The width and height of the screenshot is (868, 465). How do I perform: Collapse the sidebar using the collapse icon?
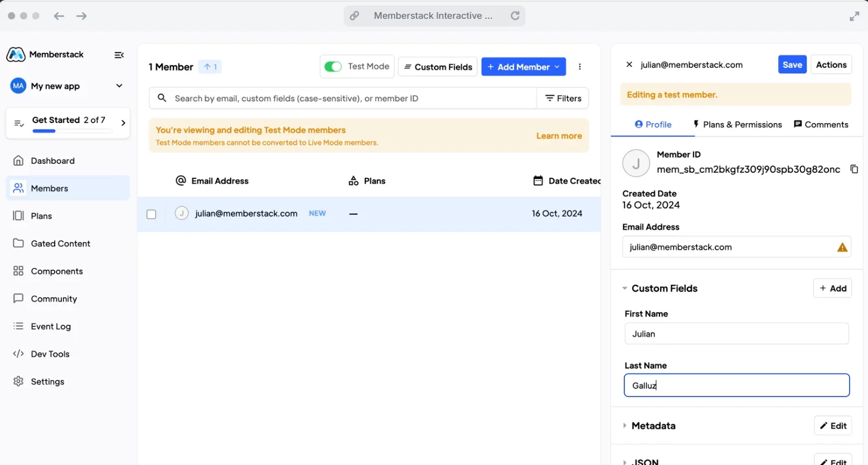tap(119, 55)
